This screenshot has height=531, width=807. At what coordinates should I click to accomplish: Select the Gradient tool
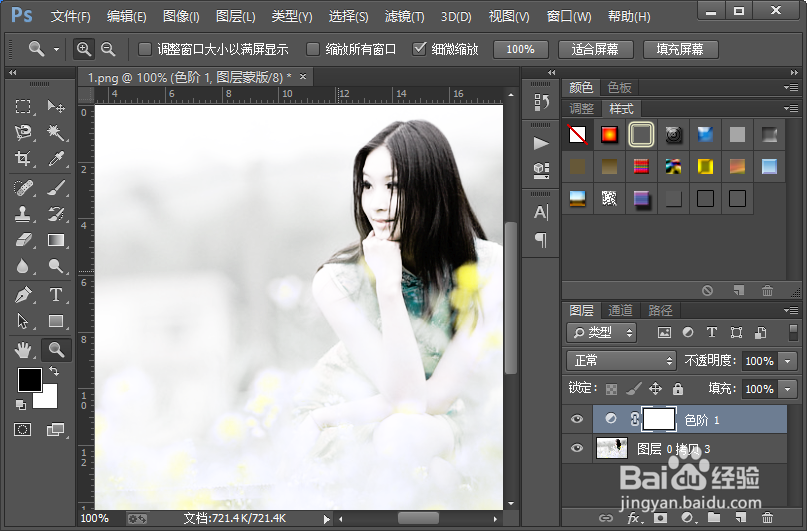coord(56,240)
